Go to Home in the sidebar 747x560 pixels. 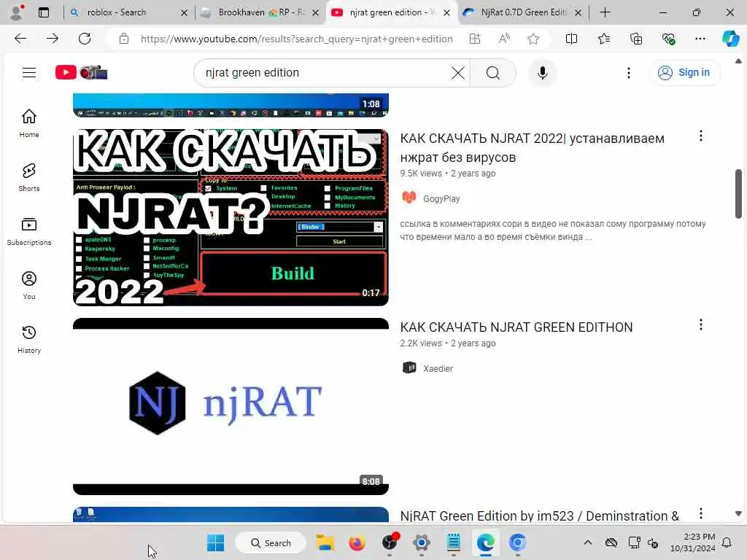(x=29, y=122)
